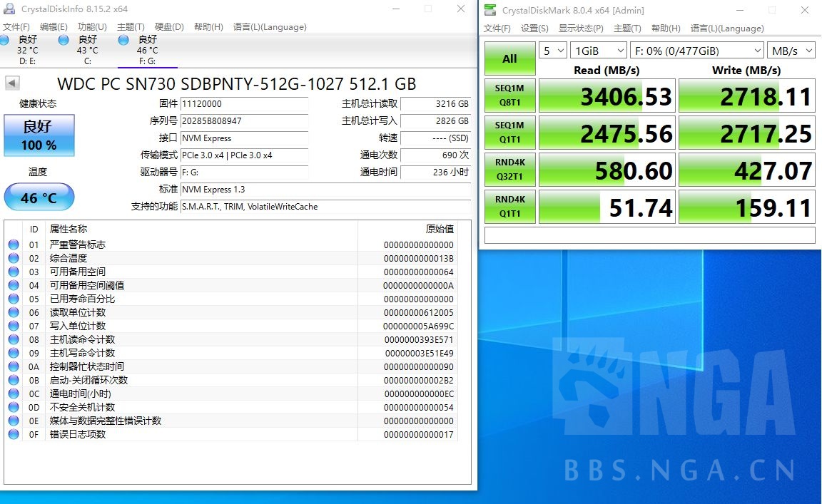Click the 良好 100% health status badge

[39, 135]
